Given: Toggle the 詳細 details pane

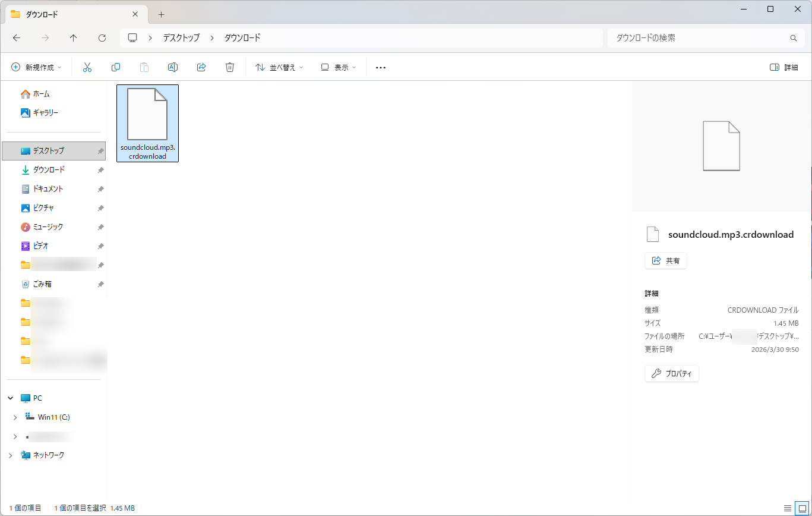Looking at the screenshot, I should (x=783, y=67).
